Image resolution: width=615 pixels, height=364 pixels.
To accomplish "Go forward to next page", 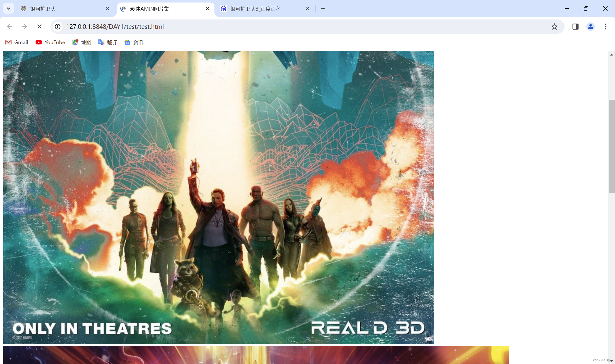I will [x=24, y=26].
